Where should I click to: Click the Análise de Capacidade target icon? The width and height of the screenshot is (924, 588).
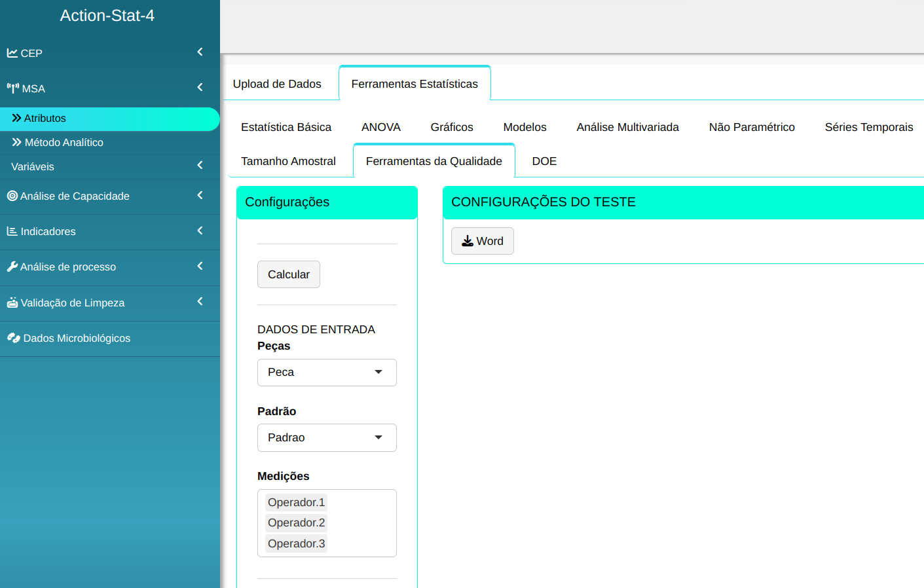point(12,196)
